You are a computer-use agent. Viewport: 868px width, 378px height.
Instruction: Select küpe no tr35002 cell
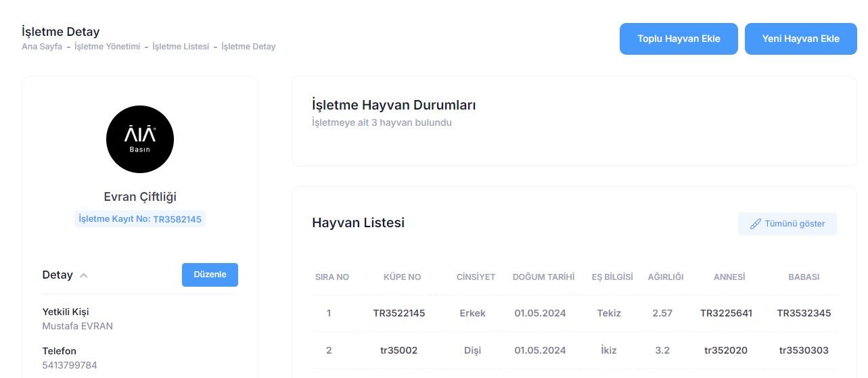(399, 350)
